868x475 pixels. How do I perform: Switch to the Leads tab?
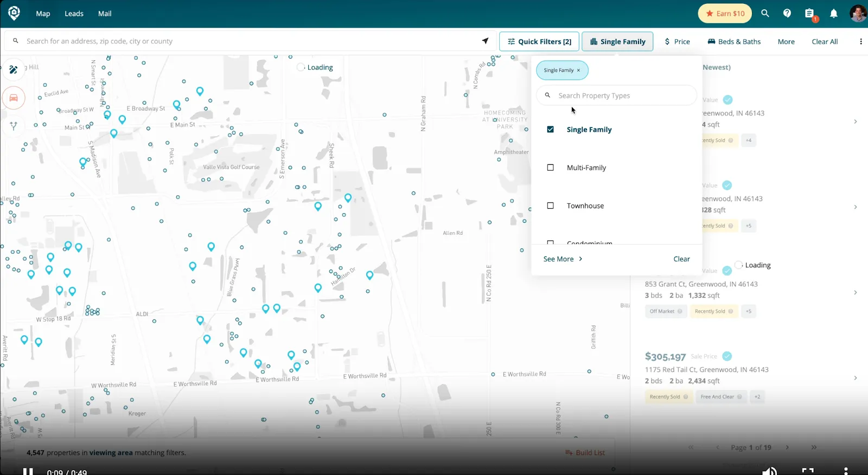pos(74,14)
